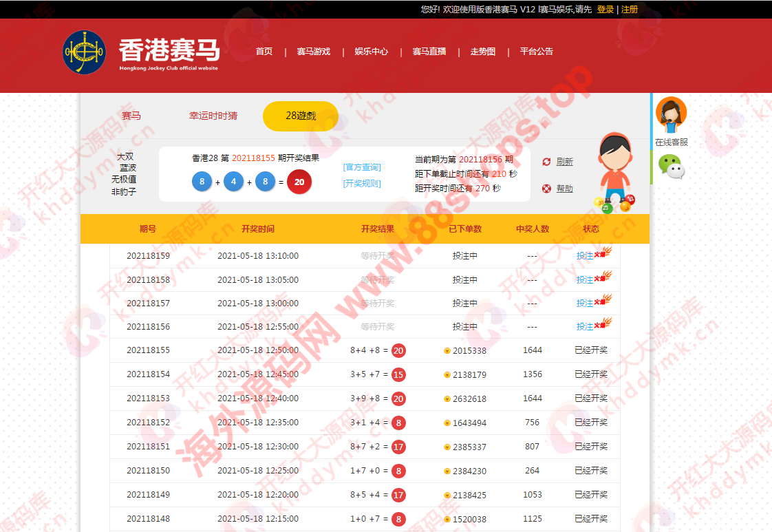Click the red refresh arrows icon
The height and width of the screenshot is (532, 772).
[x=546, y=162]
